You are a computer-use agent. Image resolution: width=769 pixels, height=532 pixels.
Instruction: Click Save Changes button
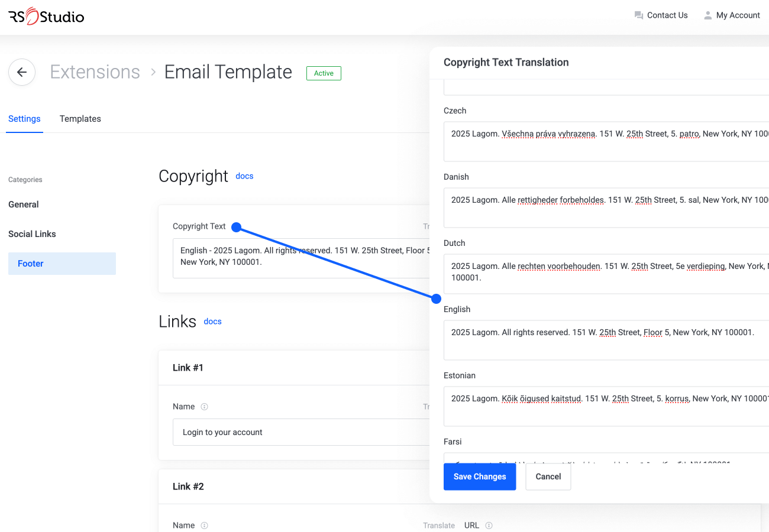coord(480,476)
